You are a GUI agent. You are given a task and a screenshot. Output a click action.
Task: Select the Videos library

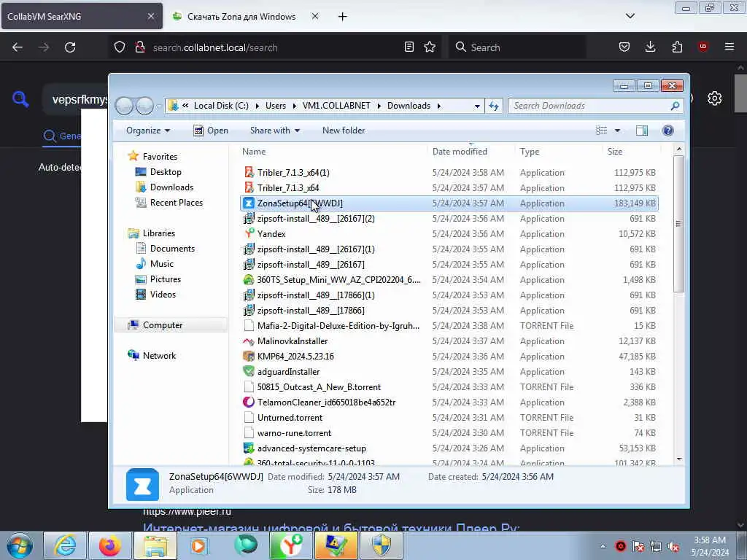pyautogui.click(x=163, y=295)
